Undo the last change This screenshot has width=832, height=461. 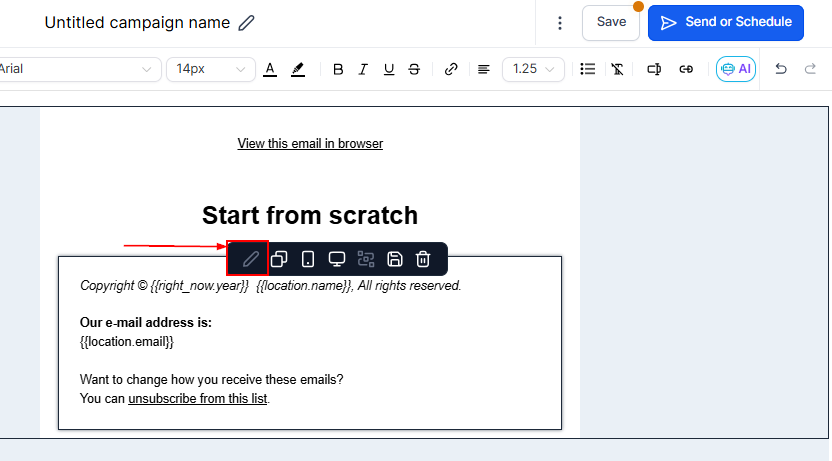[781, 69]
